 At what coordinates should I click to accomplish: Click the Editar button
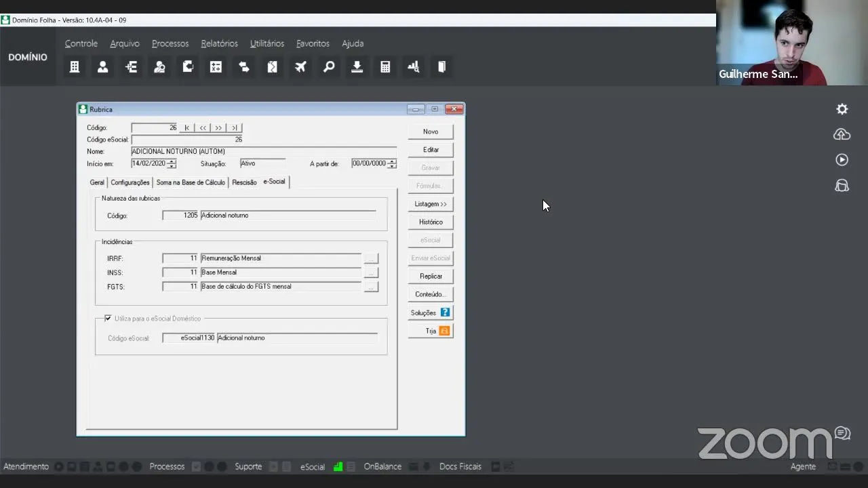pyautogui.click(x=431, y=150)
